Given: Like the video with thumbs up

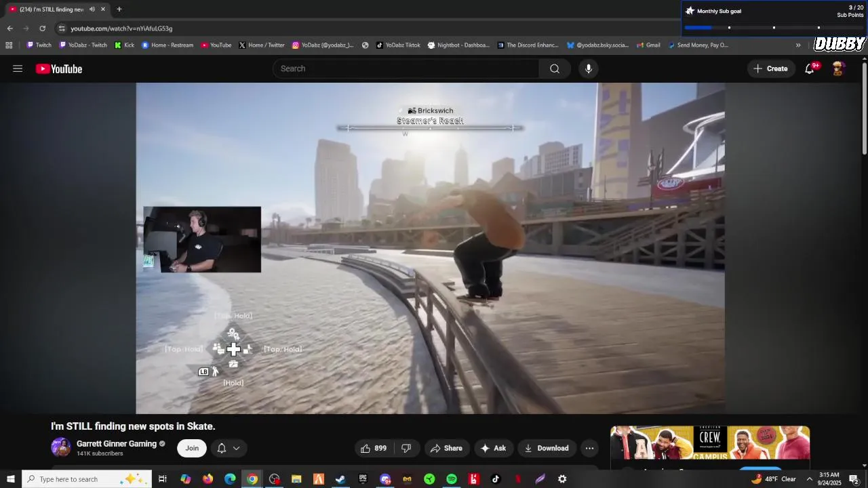Looking at the screenshot, I should tap(374, 448).
